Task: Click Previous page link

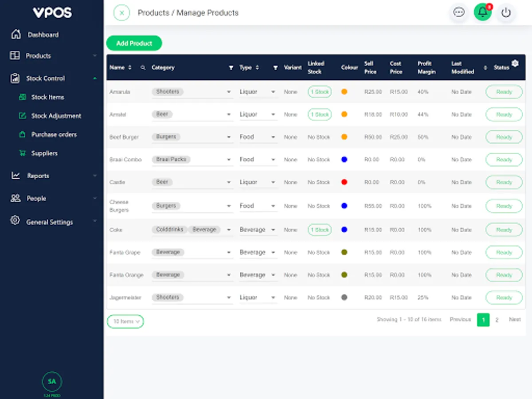Action: (x=460, y=320)
